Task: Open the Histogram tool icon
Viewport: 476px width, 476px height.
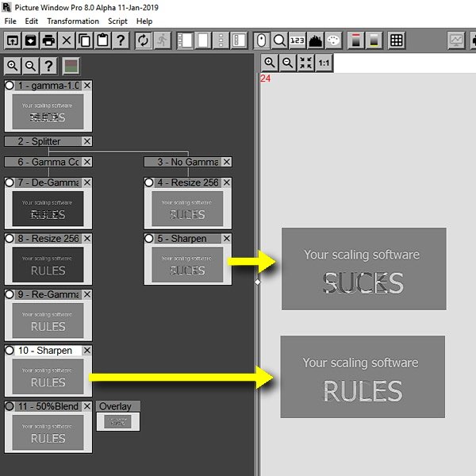Action: pos(315,40)
